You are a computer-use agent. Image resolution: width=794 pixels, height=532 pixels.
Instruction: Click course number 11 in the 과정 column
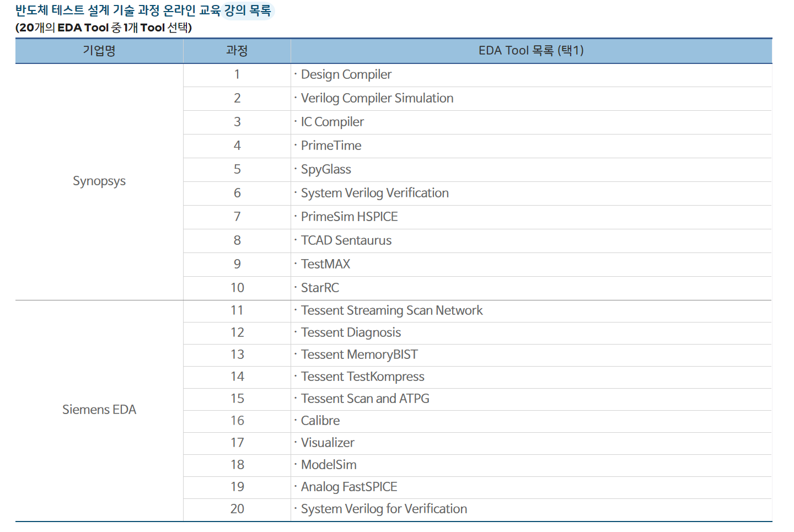click(237, 310)
